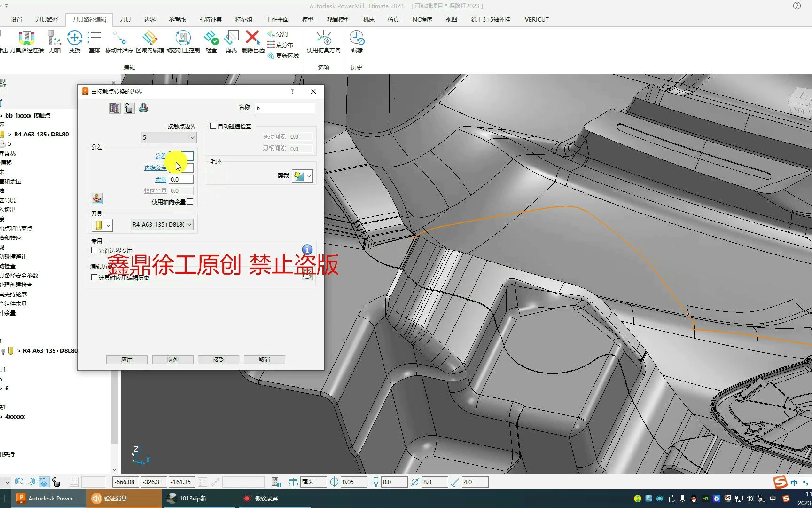
Task: Tick 允许边界专用 allow boundary private
Action: [94, 250]
